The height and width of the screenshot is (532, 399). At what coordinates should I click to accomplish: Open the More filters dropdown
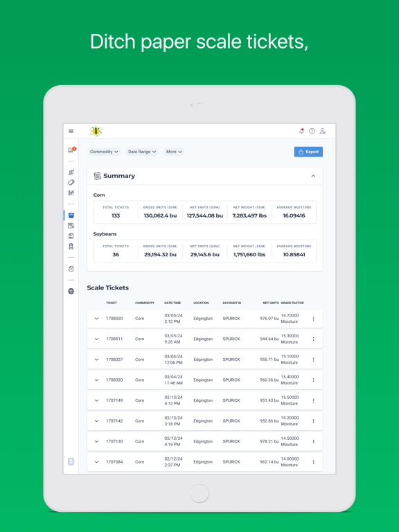(x=174, y=152)
